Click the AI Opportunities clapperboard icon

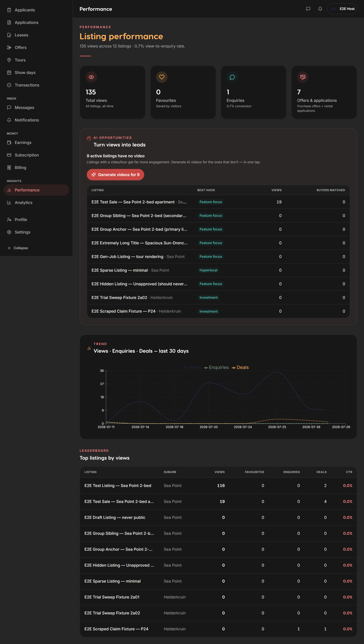coord(89,138)
